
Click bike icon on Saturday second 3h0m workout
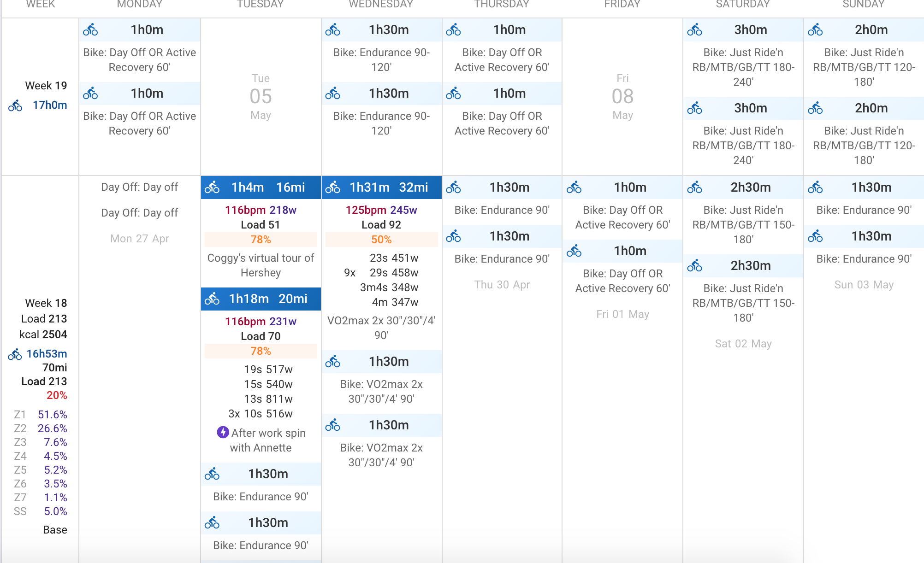695,108
